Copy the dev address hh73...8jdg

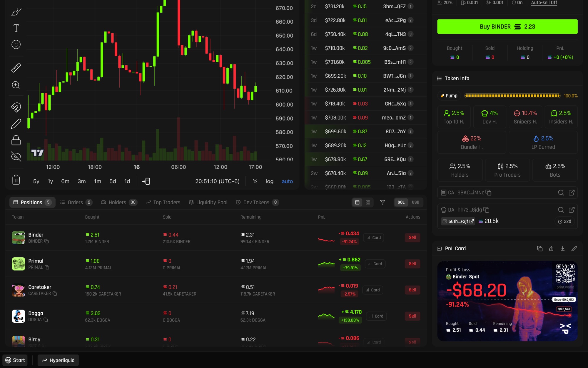(486, 210)
